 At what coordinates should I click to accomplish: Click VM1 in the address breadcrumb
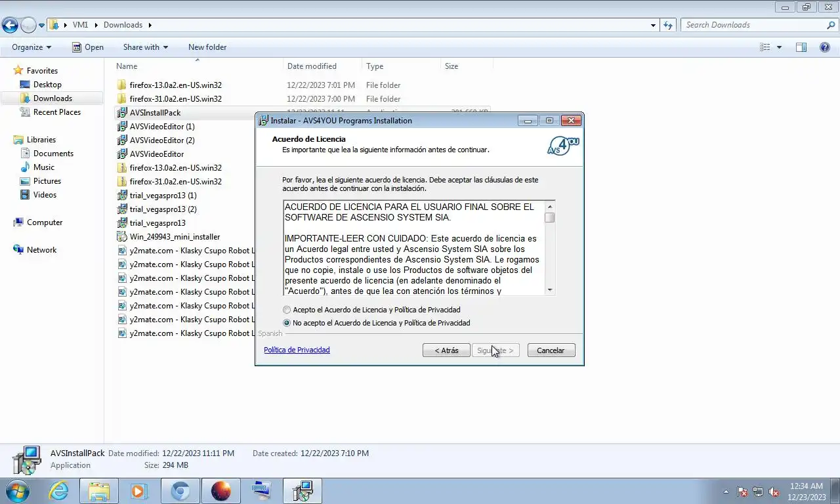[x=80, y=25]
